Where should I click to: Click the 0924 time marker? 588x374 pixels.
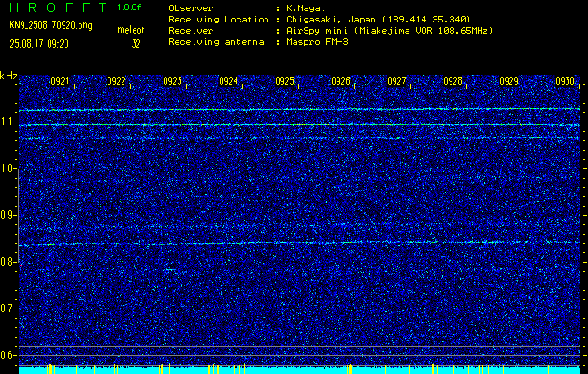[228, 81]
